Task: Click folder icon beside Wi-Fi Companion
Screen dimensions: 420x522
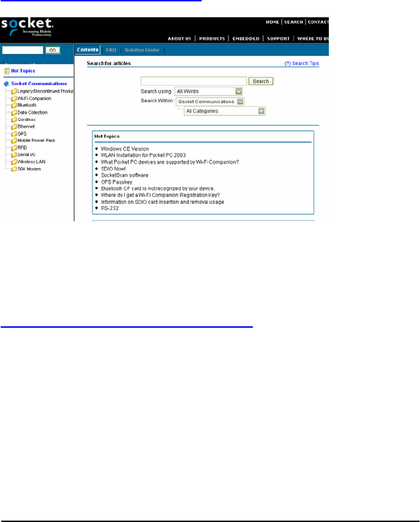Action: pyautogui.click(x=14, y=99)
